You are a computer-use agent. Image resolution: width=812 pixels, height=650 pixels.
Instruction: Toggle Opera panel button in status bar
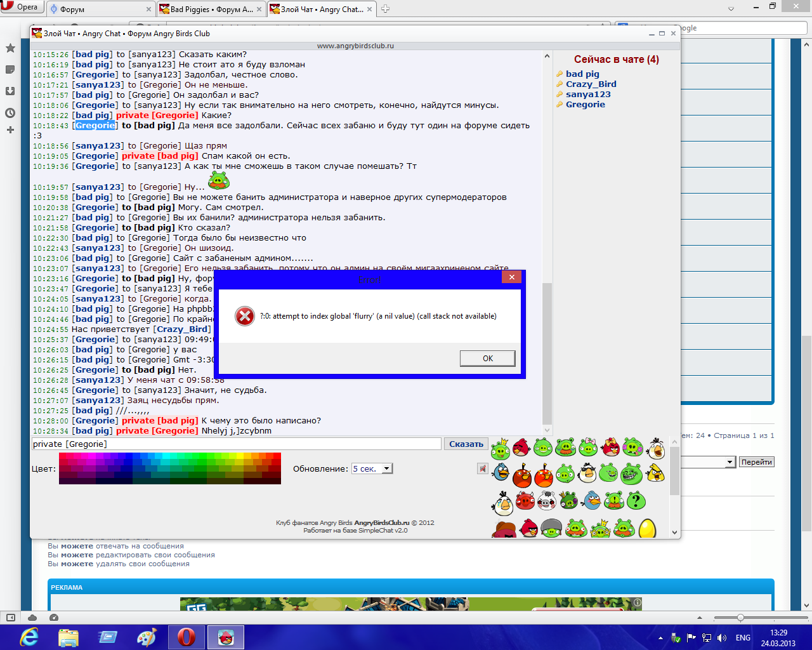point(11,618)
